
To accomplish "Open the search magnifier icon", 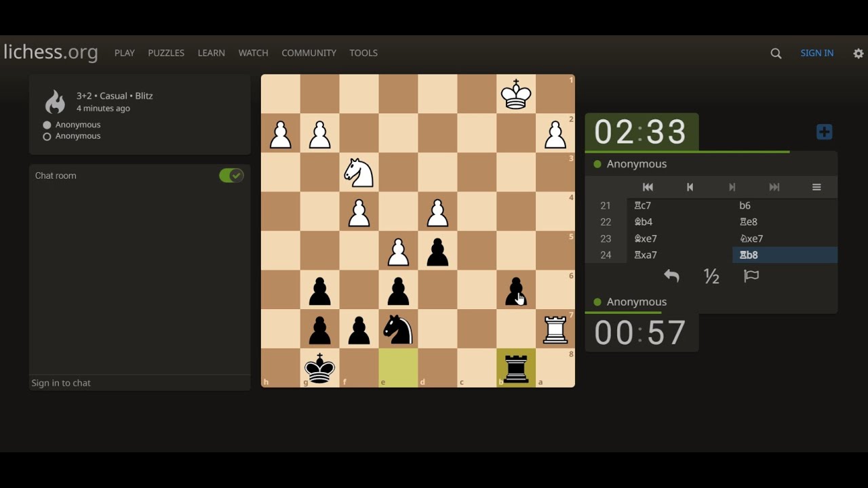I will click(x=776, y=54).
